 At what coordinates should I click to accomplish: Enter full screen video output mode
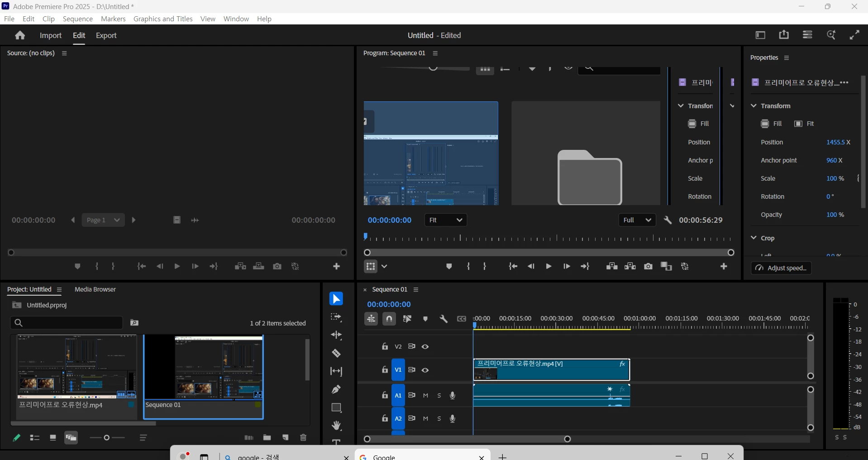coord(855,35)
